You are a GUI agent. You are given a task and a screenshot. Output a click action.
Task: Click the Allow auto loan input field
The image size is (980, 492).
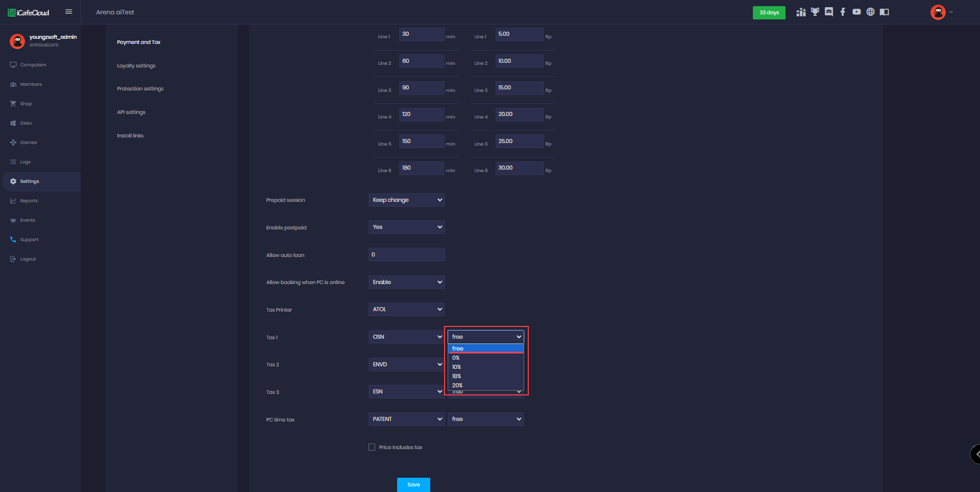(406, 255)
